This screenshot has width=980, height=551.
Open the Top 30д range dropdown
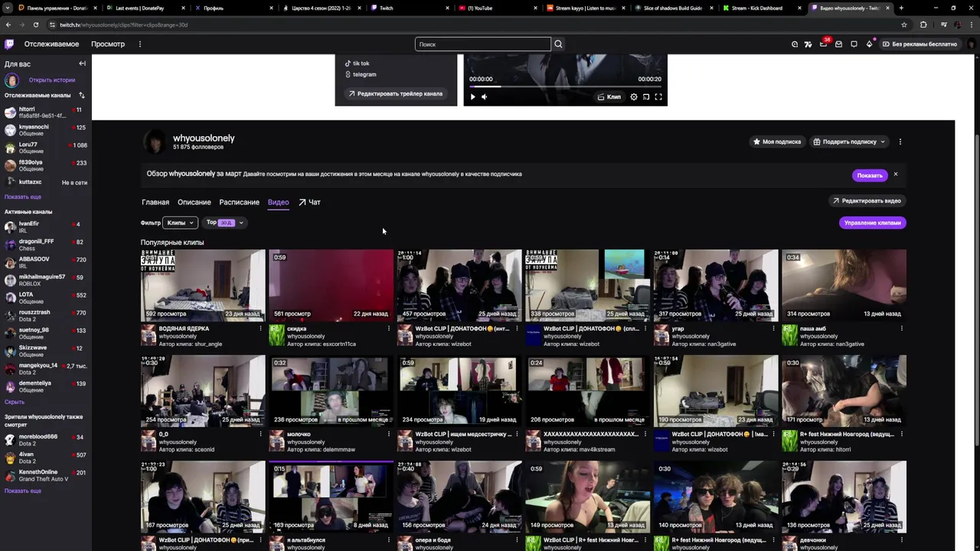pyautogui.click(x=224, y=223)
